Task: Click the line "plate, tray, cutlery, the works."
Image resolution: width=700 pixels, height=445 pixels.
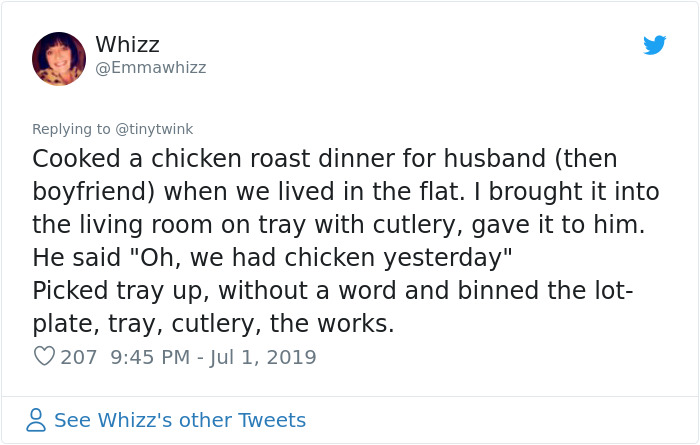Action: pyautogui.click(x=213, y=324)
